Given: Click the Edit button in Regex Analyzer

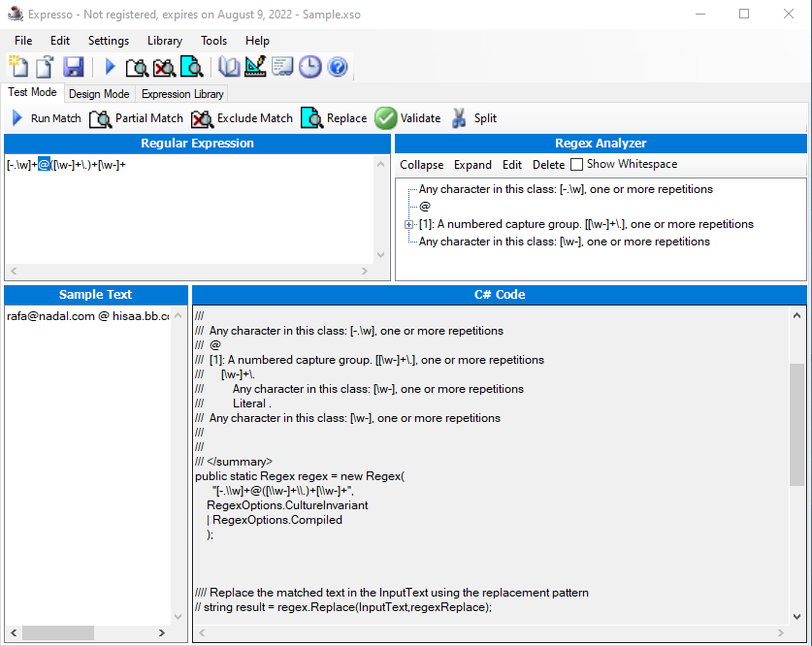Looking at the screenshot, I should (511, 164).
